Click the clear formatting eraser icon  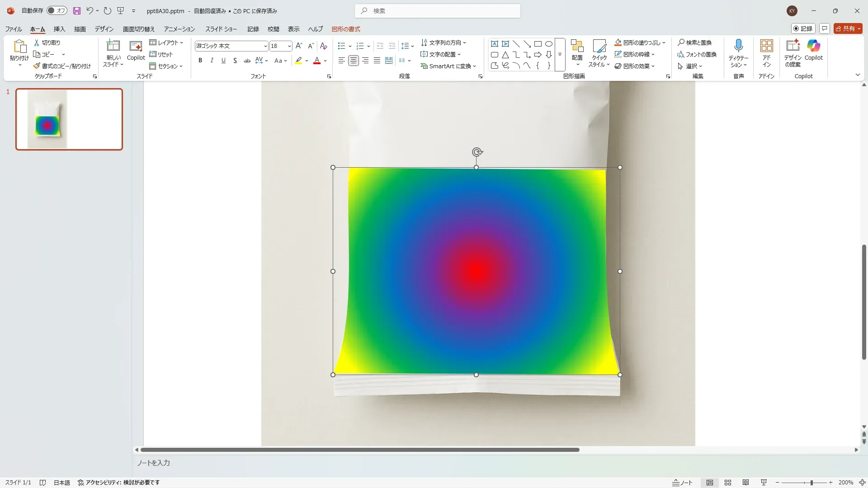(x=323, y=46)
